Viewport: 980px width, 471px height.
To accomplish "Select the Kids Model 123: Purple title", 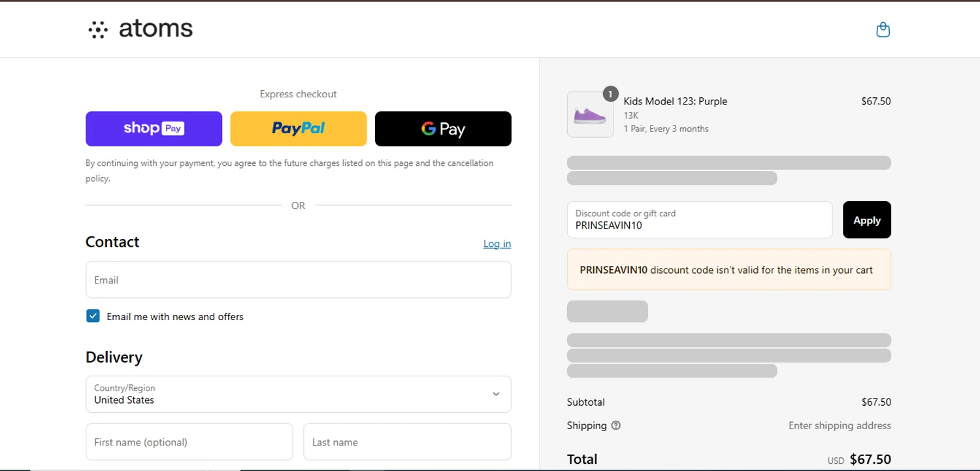I will pos(676,101).
